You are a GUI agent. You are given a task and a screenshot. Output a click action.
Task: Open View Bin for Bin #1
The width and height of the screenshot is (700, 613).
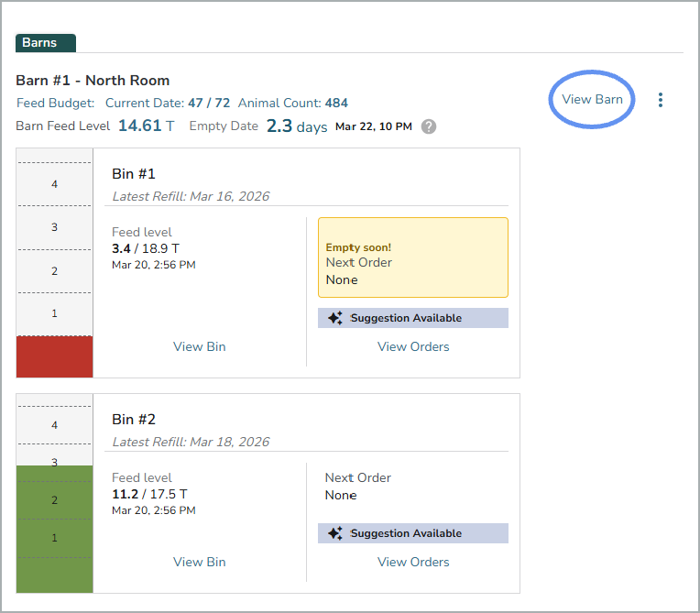199,346
